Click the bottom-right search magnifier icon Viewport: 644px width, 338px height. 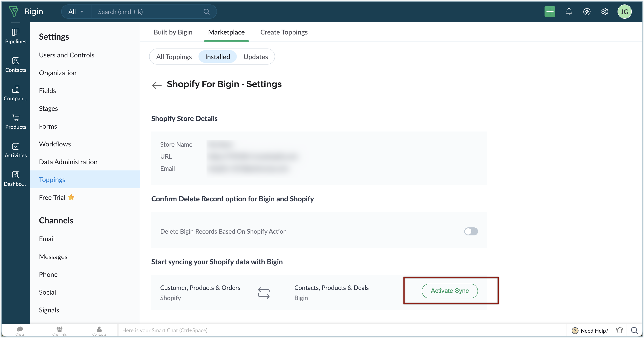click(634, 330)
